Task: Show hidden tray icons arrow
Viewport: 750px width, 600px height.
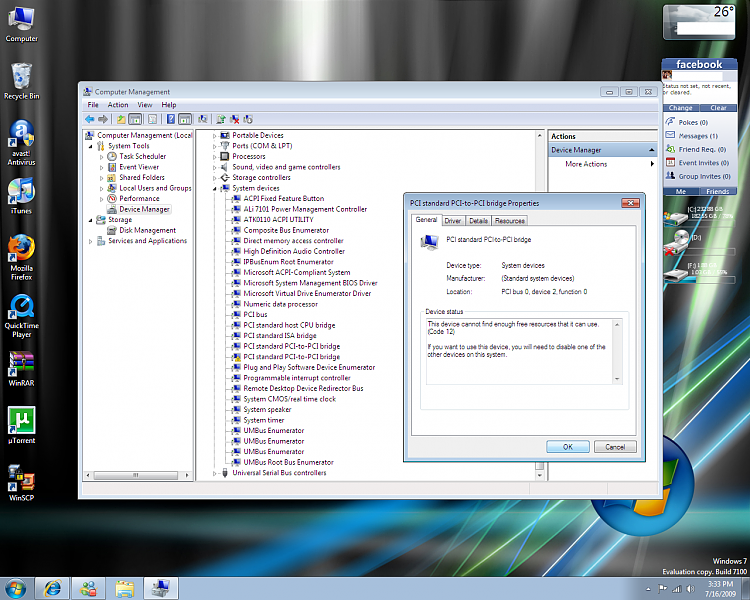Action: pyautogui.click(x=648, y=589)
